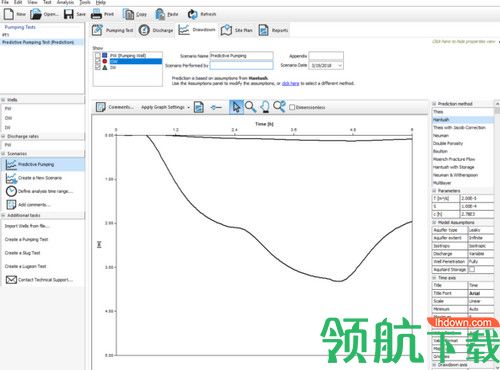This screenshot has width=500, height=370.
Task: Click the green triangle well marker
Action: [x=105, y=67]
